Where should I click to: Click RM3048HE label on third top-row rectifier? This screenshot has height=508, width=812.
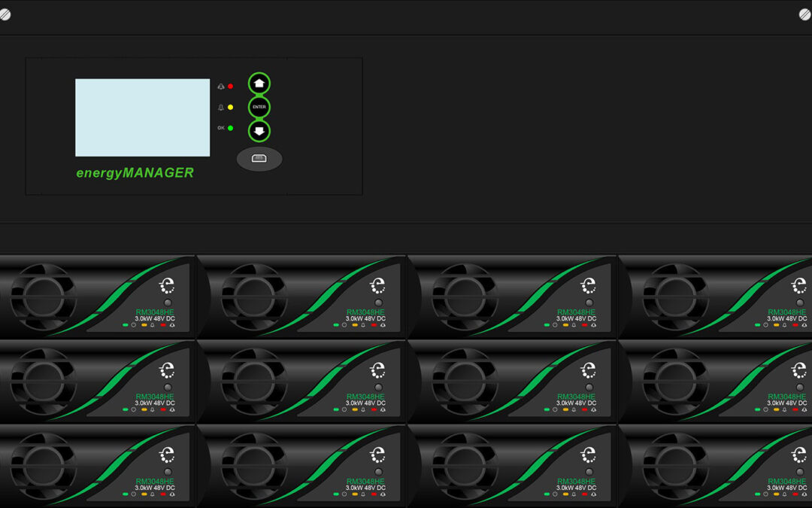pyautogui.click(x=576, y=312)
